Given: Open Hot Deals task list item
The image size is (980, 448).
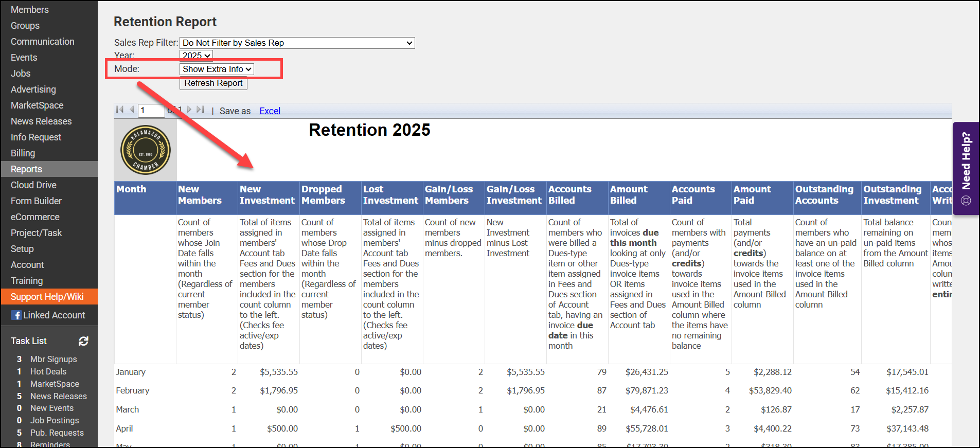Looking at the screenshot, I should [x=48, y=371].
